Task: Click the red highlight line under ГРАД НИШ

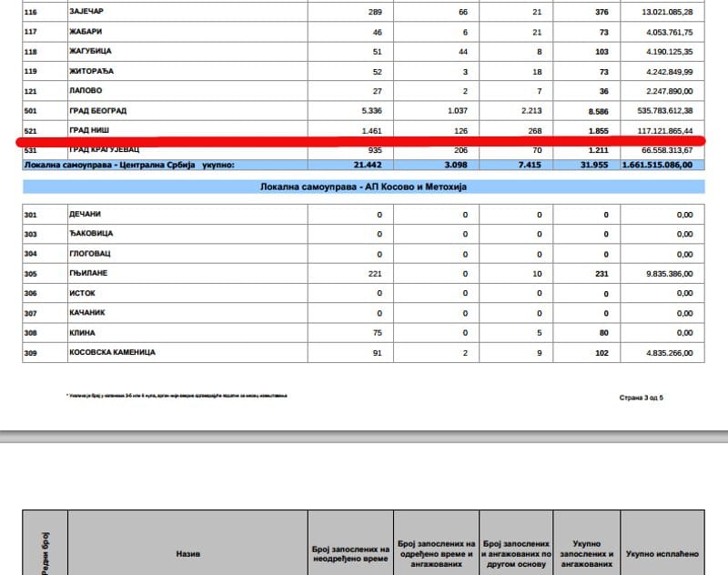Action: coord(364,142)
